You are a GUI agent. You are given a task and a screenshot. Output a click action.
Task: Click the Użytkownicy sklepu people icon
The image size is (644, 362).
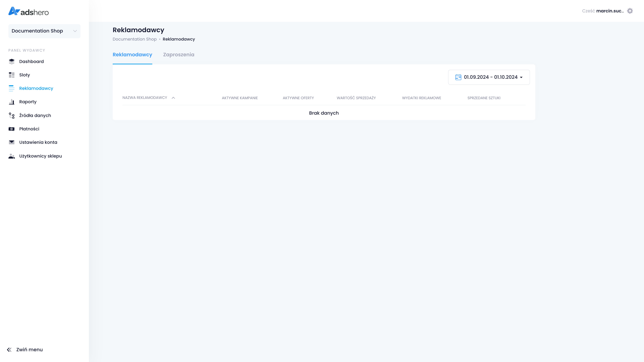pos(12,156)
